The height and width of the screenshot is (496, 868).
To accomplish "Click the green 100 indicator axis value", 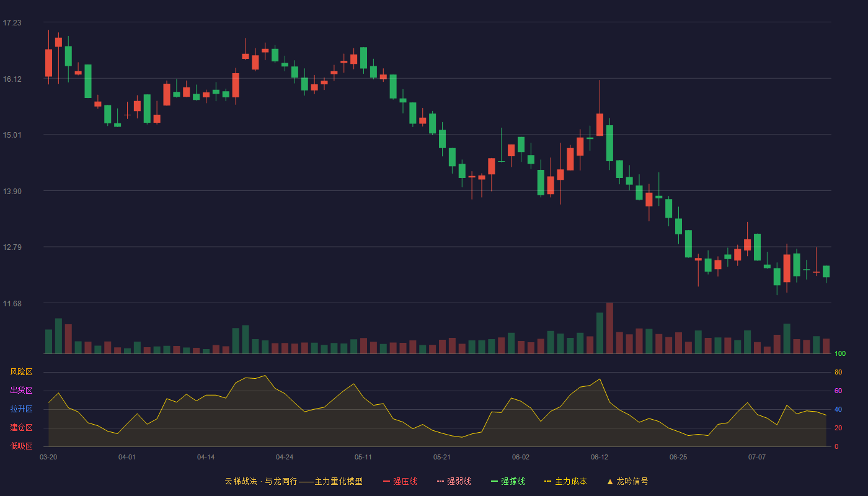I will click(840, 354).
